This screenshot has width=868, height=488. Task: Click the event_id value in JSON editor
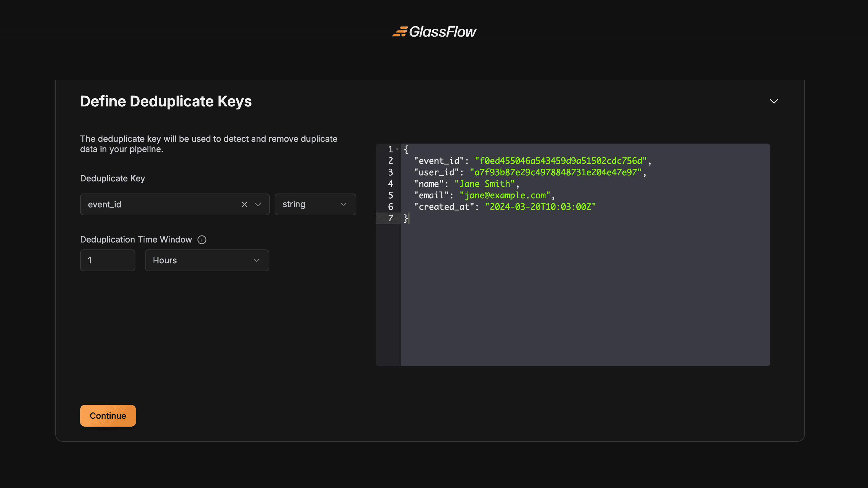[560, 161]
